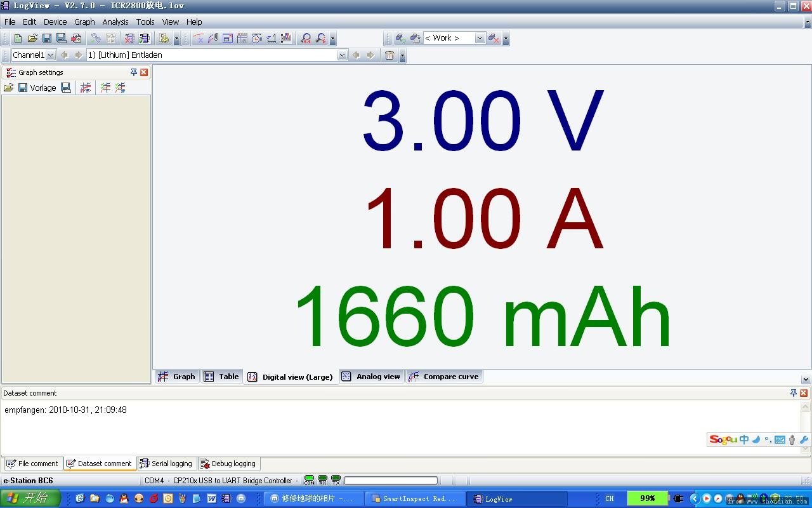
Task: Click the Windows Start button
Action: point(30,498)
